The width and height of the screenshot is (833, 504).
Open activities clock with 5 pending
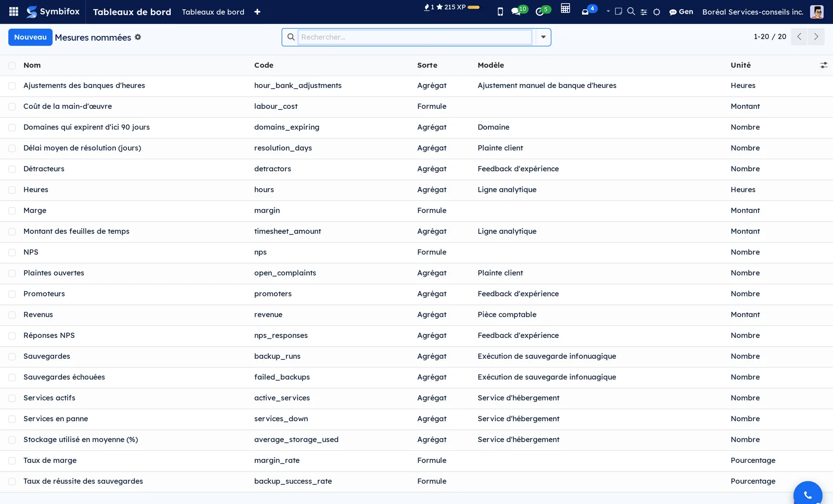543,10
